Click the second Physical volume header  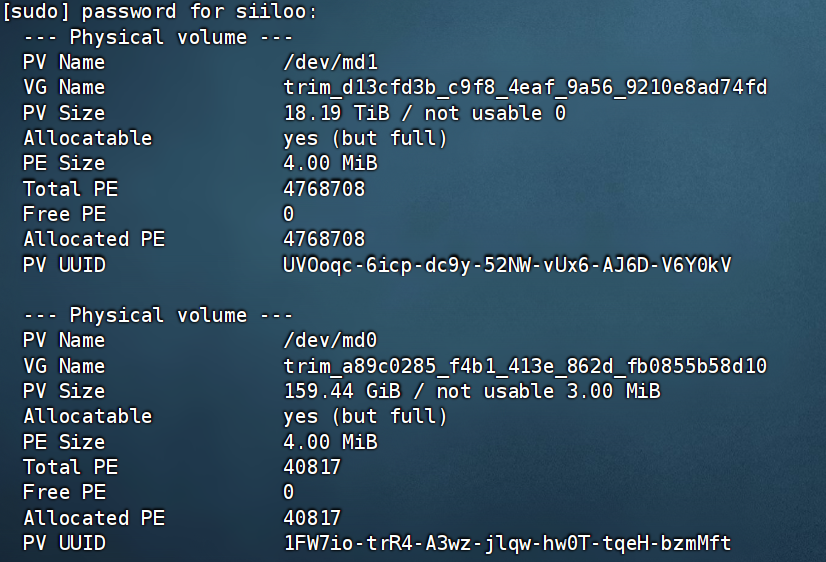(158, 315)
